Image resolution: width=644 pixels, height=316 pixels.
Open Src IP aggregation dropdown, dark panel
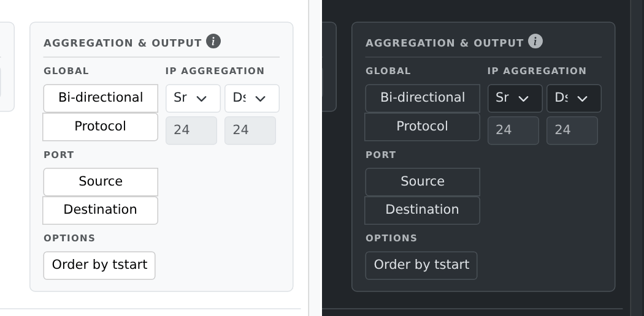[515, 99]
